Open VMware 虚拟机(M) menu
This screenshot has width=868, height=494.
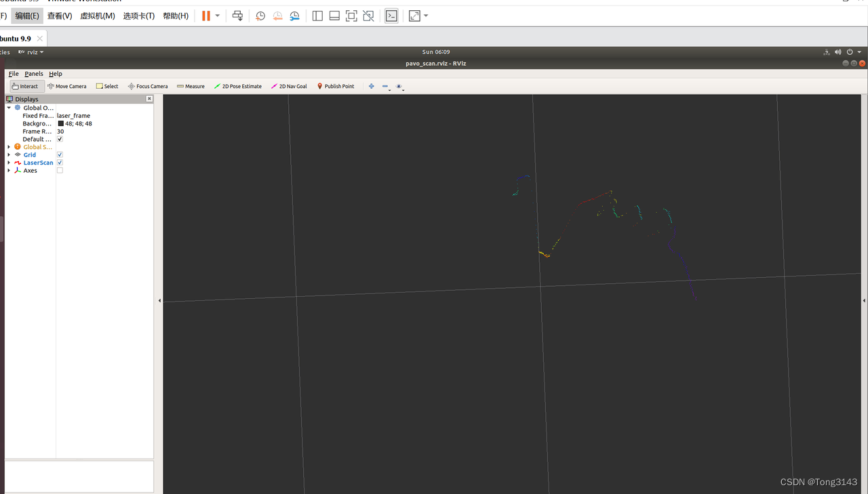click(98, 16)
